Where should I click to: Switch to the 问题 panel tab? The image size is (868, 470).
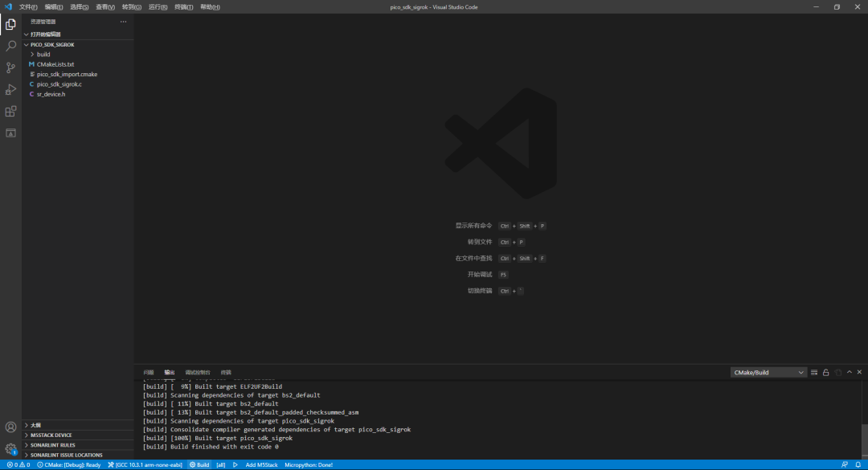click(149, 373)
